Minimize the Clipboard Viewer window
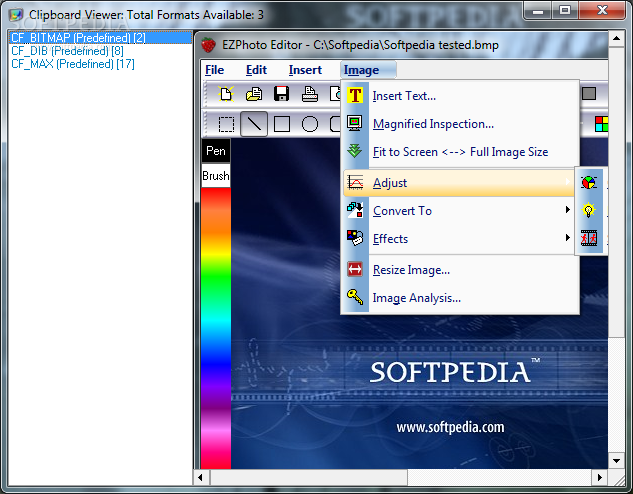Image resolution: width=633 pixels, height=494 pixels. point(538,10)
